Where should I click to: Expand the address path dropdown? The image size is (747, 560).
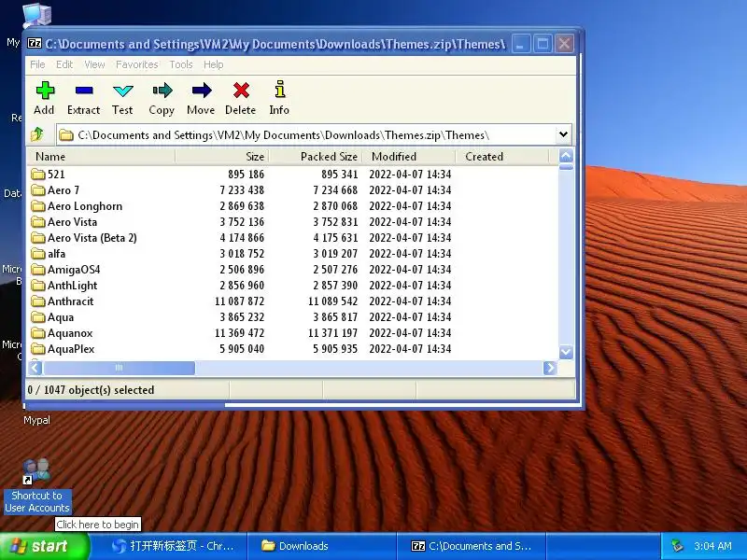(563, 134)
